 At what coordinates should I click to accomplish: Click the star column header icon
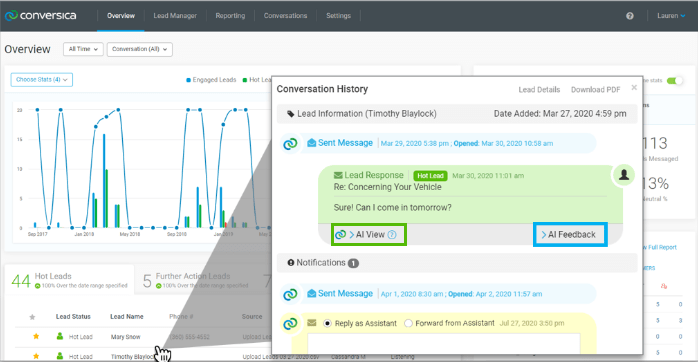[32, 317]
